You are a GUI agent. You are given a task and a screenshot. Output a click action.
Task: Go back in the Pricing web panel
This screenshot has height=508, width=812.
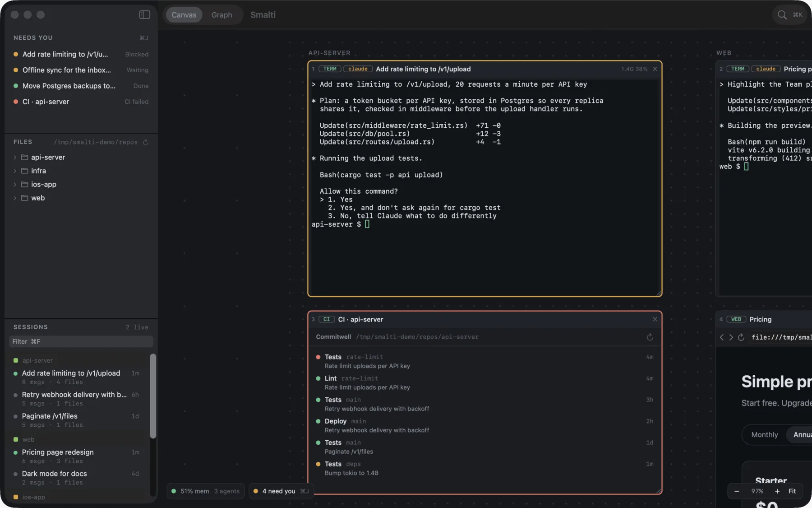click(x=722, y=337)
